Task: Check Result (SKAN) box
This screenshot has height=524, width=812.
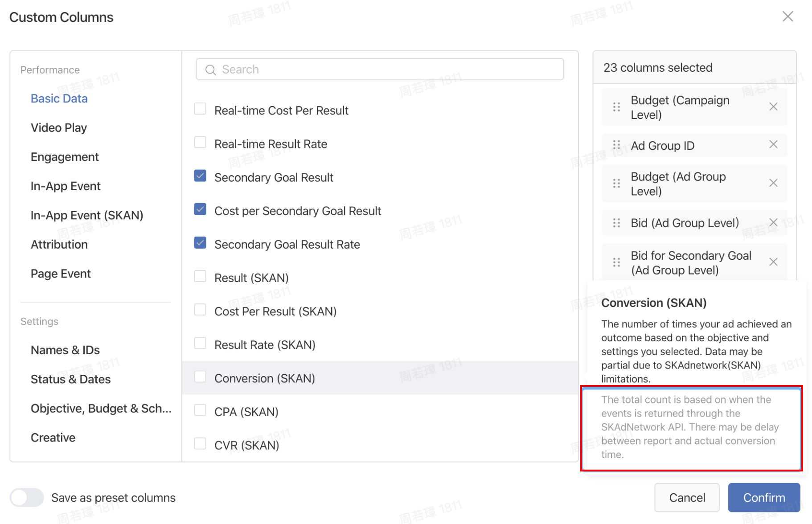Action: (200, 276)
